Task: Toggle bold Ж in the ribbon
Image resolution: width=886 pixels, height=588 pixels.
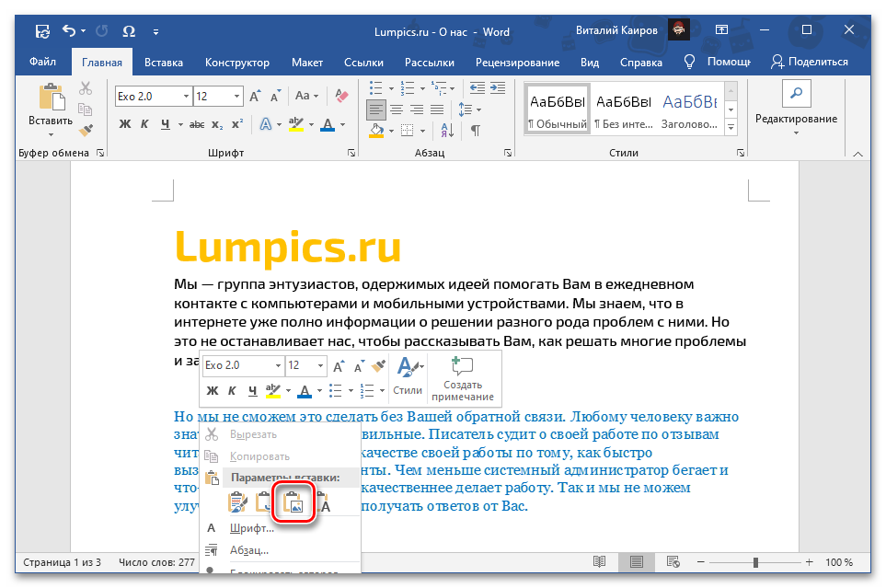Action: coord(125,124)
